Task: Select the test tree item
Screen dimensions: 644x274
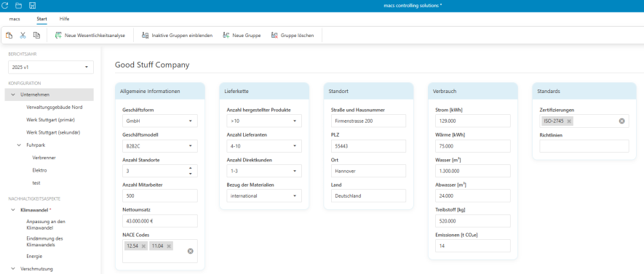Action: pos(36,182)
